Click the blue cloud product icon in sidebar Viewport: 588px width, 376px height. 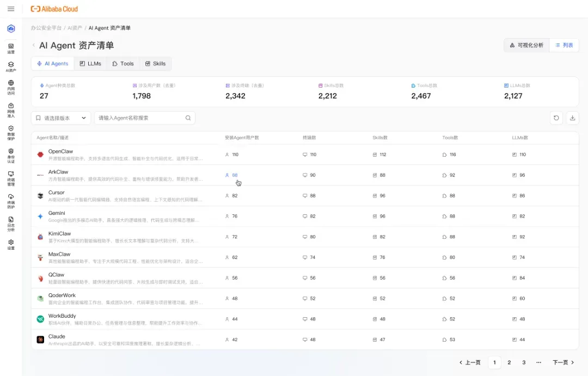coord(11,28)
